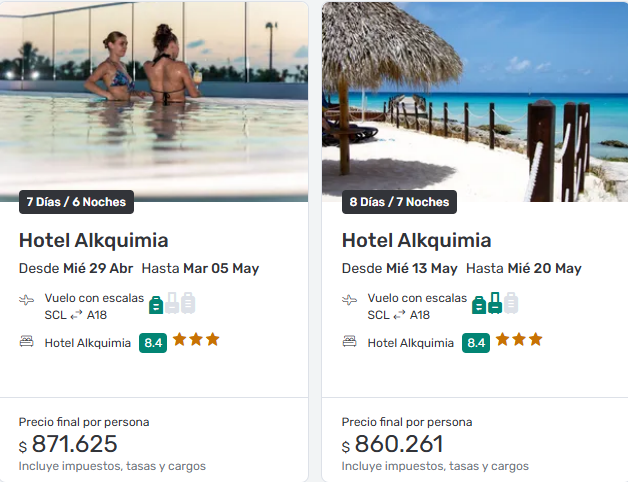Select the package priced at $860.261

point(397,444)
